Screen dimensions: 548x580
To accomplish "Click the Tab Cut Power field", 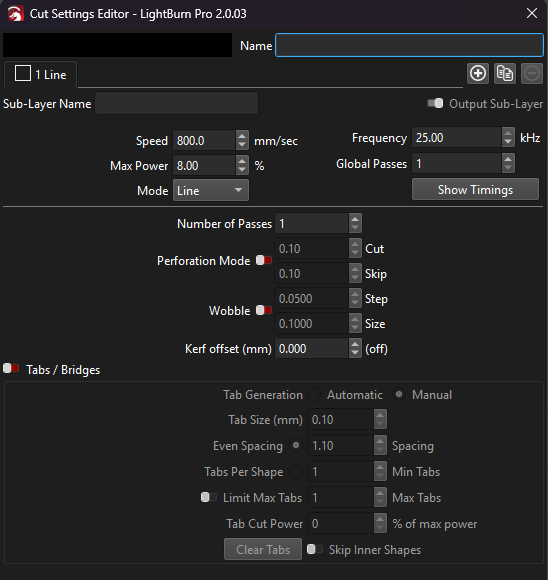I will [x=341, y=523].
